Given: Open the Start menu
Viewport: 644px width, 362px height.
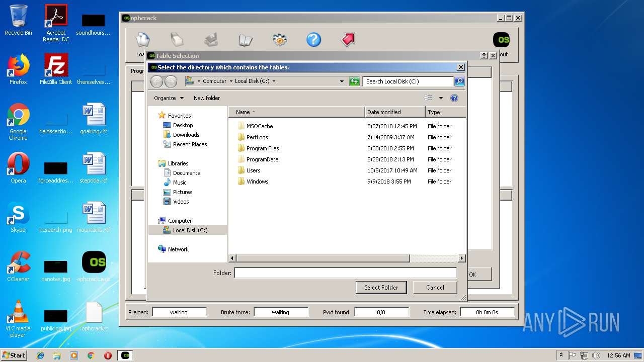Looking at the screenshot, I should point(14,355).
